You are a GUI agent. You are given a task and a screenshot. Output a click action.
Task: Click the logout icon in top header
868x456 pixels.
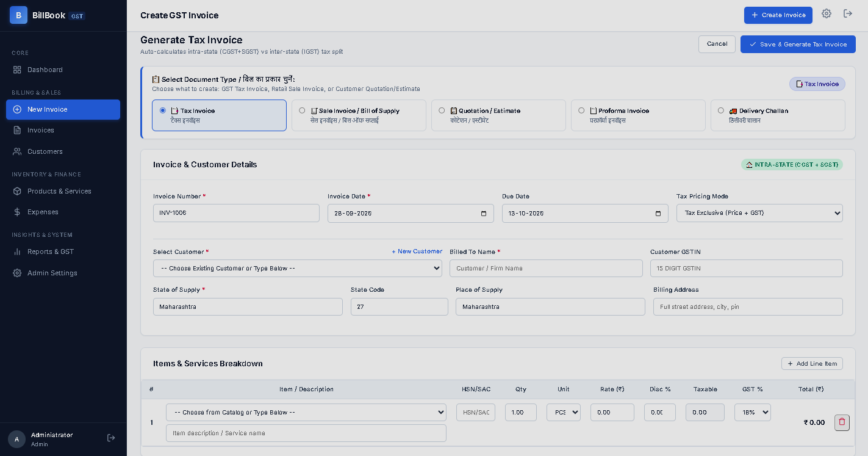(848, 13)
